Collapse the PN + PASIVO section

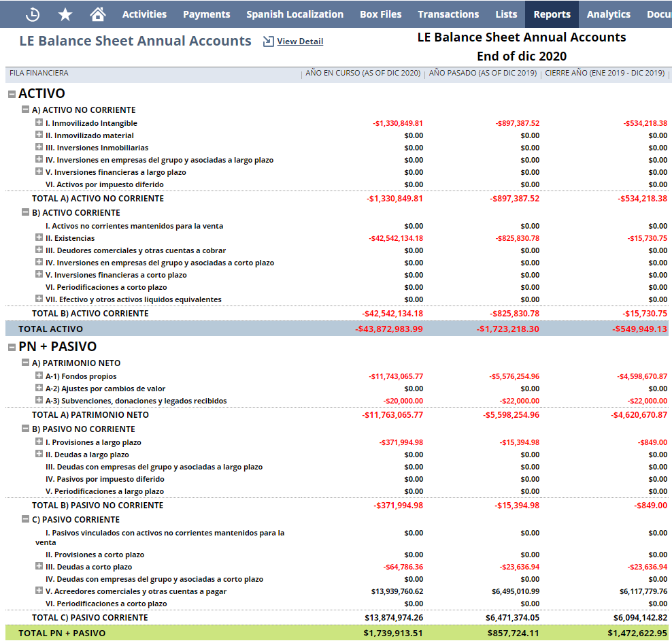click(12, 347)
